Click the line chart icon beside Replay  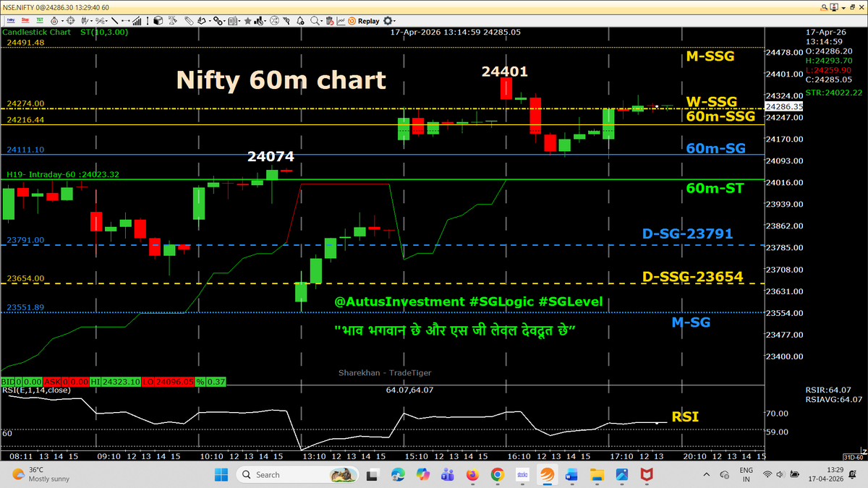tap(341, 21)
